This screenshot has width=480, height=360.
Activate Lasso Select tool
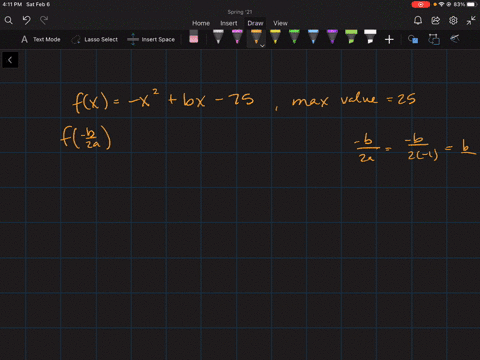(94, 39)
